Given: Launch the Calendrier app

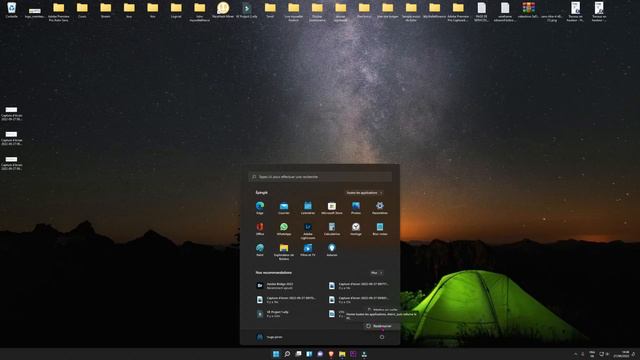Looking at the screenshot, I should pos(308,207).
